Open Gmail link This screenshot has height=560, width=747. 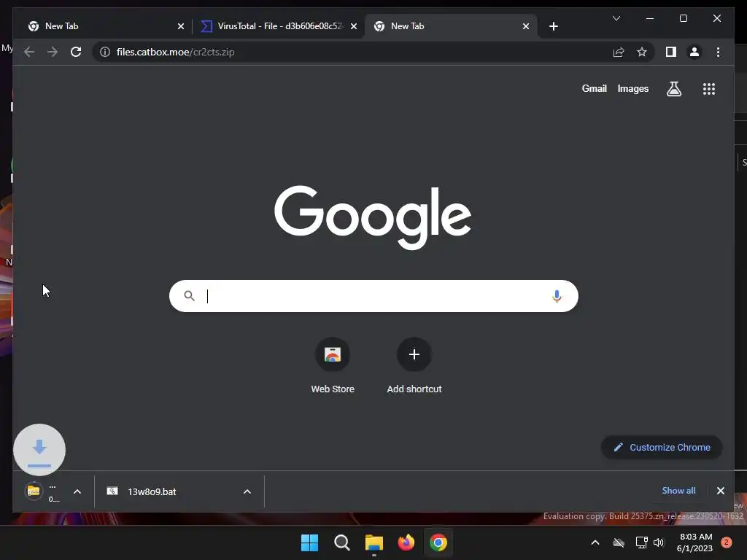click(594, 88)
